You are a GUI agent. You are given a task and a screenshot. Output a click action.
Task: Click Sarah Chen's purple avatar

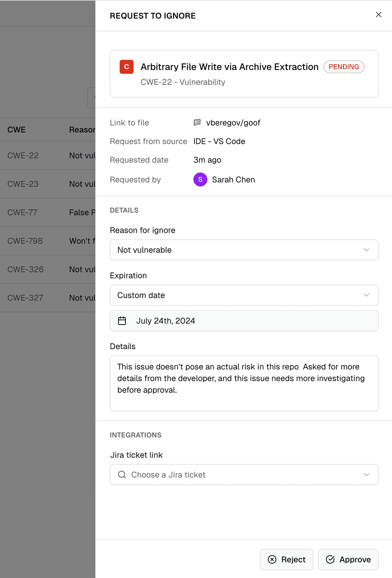click(x=200, y=179)
